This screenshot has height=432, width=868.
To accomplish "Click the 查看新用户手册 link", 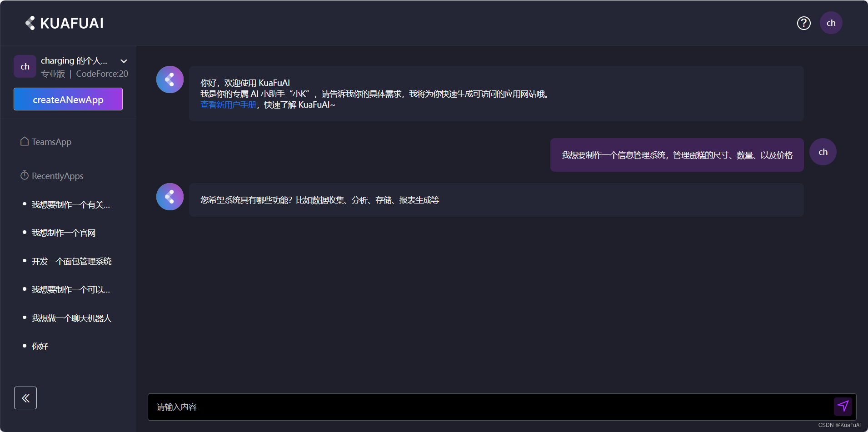I will pyautogui.click(x=228, y=105).
